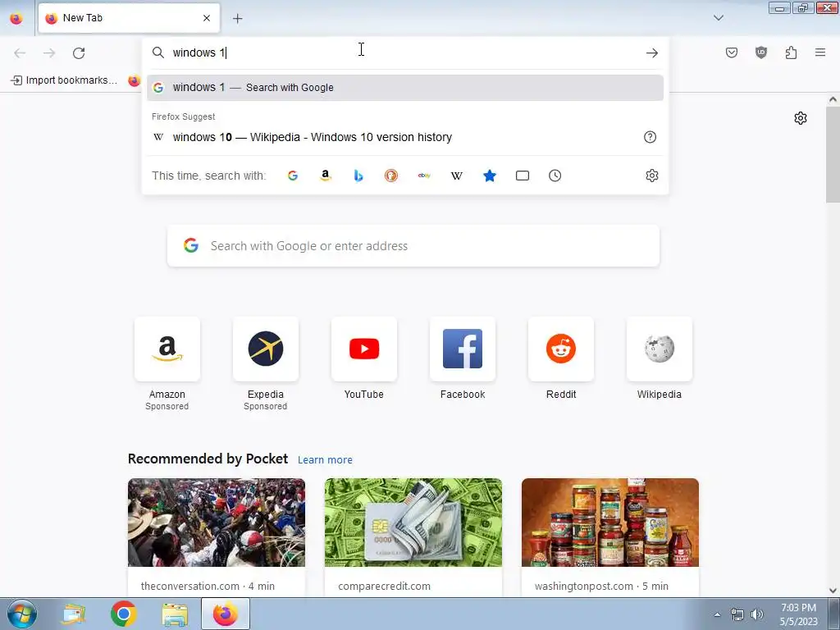Screen dimensions: 840x630
Task: Search History with the clock icon
Action: [x=555, y=176]
